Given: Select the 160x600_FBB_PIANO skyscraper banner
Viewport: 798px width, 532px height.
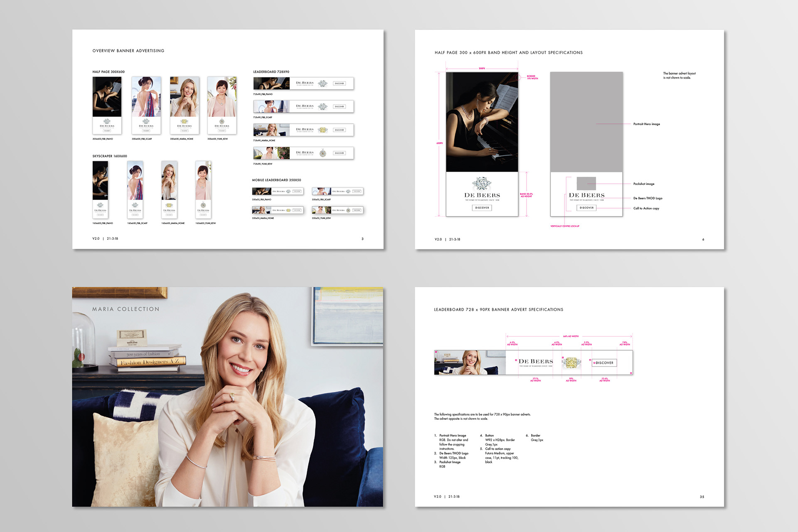Looking at the screenshot, I should point(100,189).
